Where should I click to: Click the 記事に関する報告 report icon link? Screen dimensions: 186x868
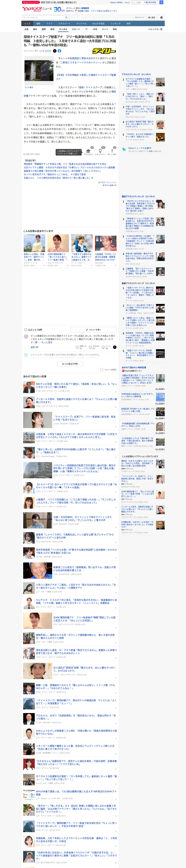coord(32,154)
